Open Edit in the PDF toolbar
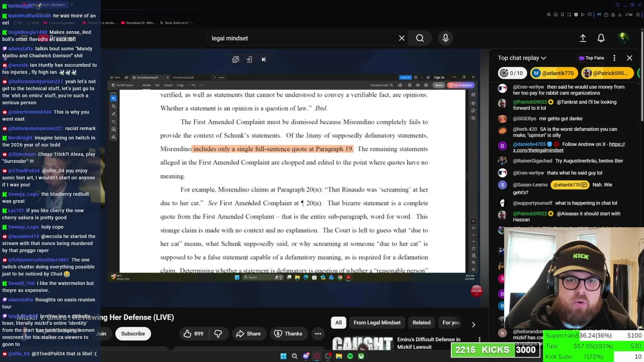644x362 pixels. (x=157, y=85)
